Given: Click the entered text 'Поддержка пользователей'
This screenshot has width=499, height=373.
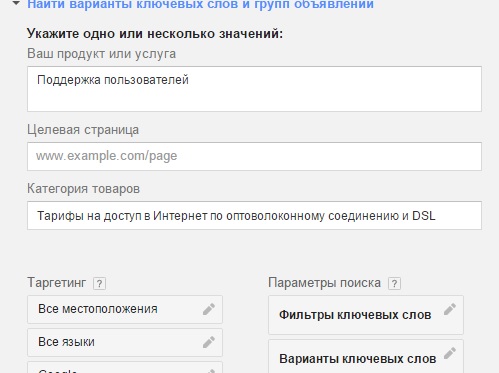Looking at the screenshot, I should [113, 80].
